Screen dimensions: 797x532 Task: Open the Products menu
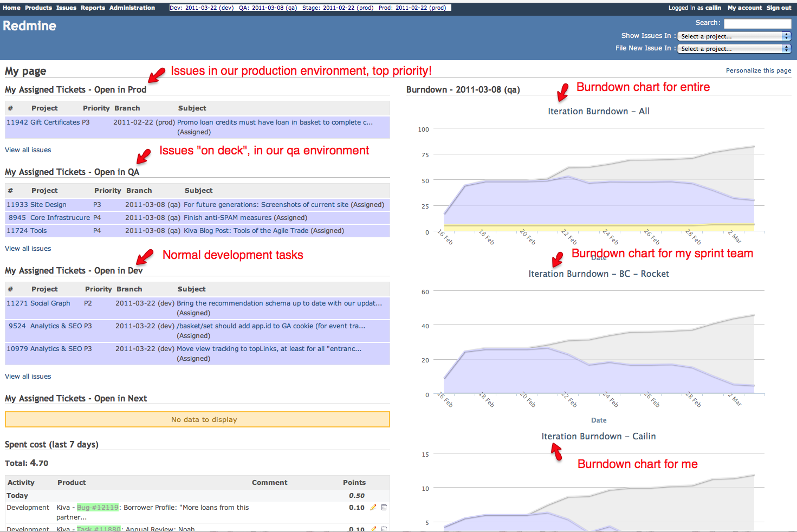pyautogui.click(x=38, y=8)
